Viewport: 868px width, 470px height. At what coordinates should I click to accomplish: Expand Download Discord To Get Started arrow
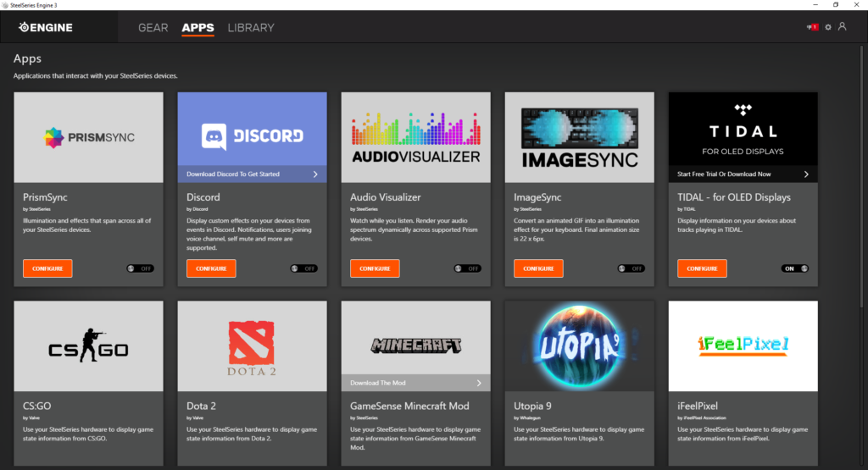(x=315, y=174)
